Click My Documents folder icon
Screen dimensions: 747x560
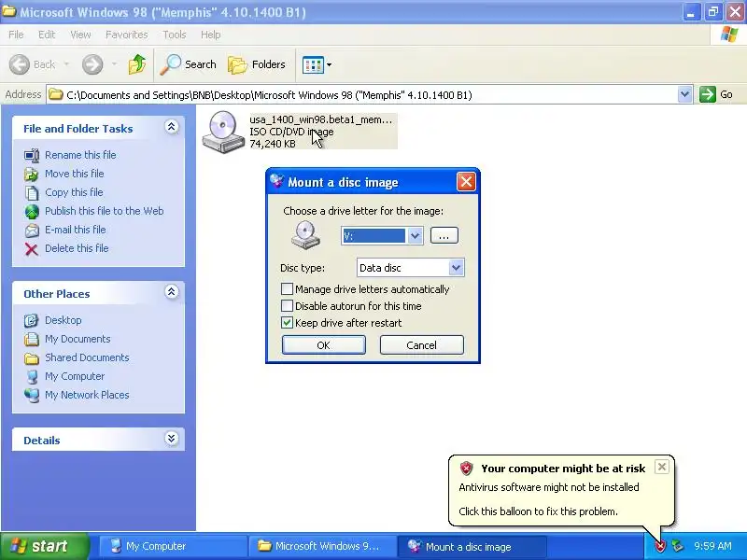click(32, 339)
